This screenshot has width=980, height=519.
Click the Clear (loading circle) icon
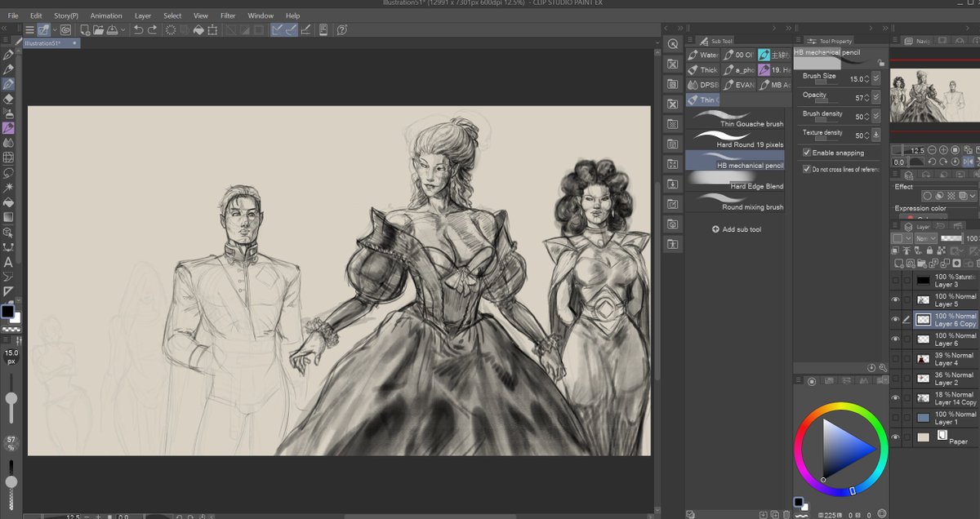click(171, 30)
